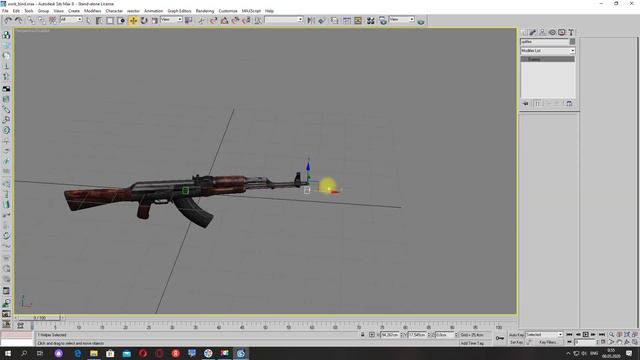The width and height of the screenshot is (640, 360).
Task: Toggle the Selection Lock padlock icon
Action: coord(362,335)
